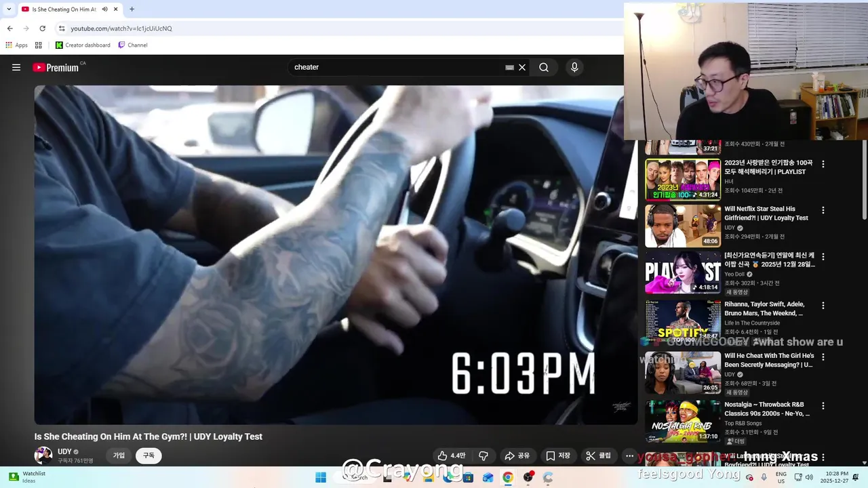Open options menu for '최신가요연속듣기' video

pos(823,257)
